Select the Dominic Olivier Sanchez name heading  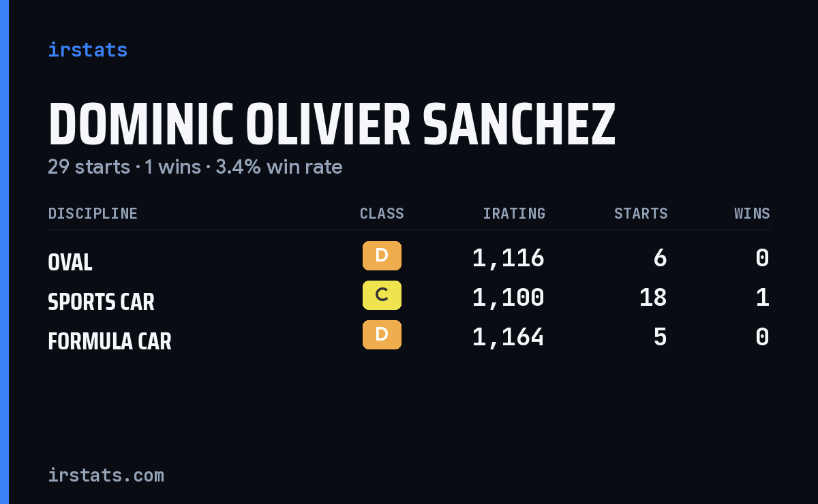[332, 125]
